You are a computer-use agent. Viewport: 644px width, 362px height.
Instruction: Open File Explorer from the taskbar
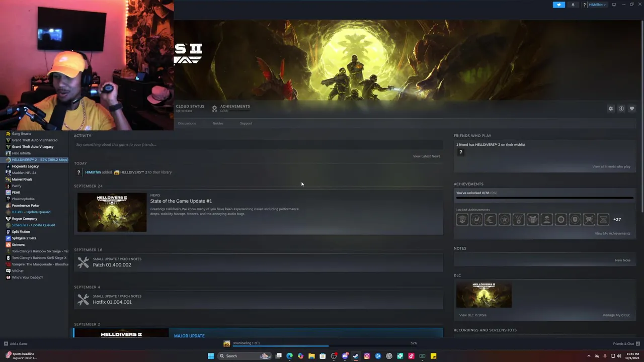point(311,356)
